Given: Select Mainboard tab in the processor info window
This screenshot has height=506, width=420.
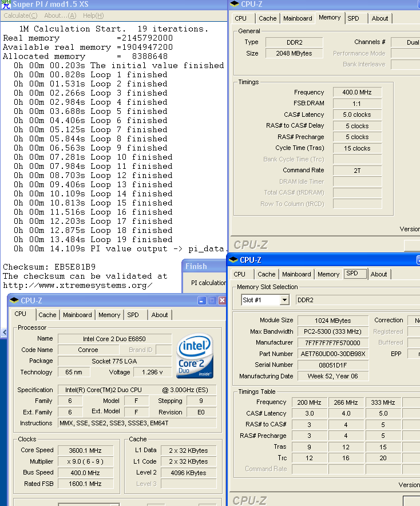Looking at the screenshot, I should tap(77, 315).
